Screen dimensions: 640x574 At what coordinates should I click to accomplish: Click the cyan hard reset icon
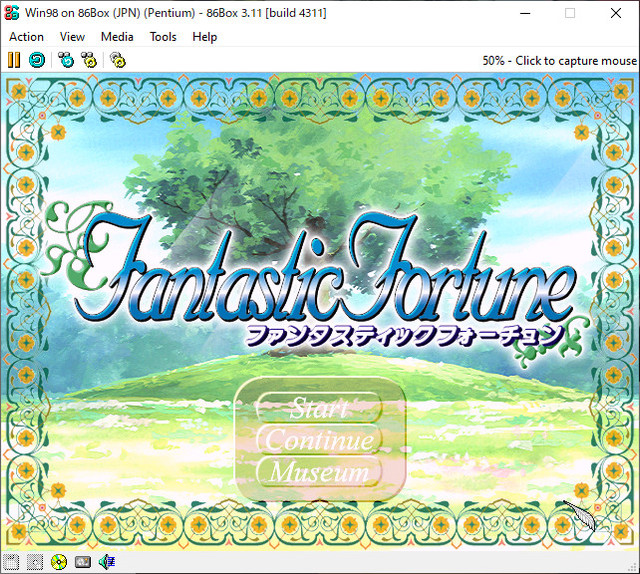click(37, 60)
